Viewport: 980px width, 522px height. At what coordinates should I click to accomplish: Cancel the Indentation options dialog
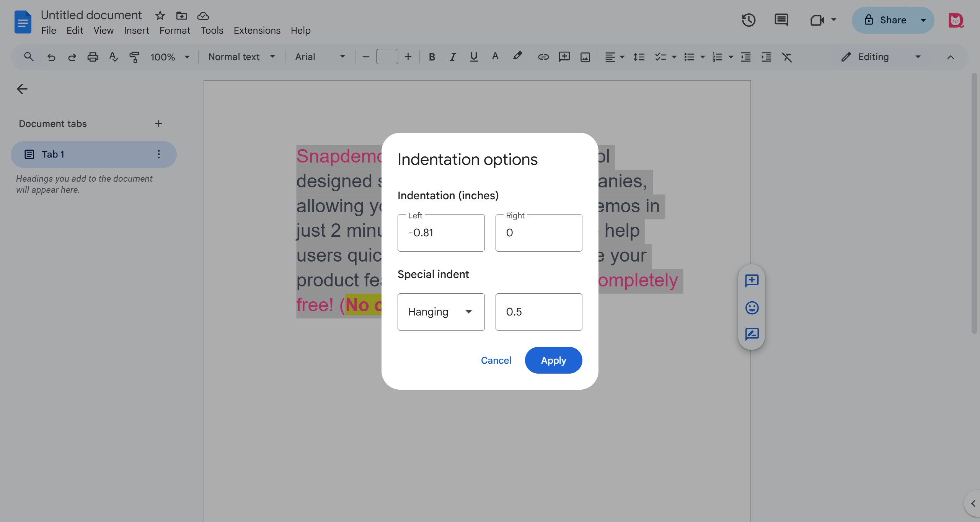[496, 360]
